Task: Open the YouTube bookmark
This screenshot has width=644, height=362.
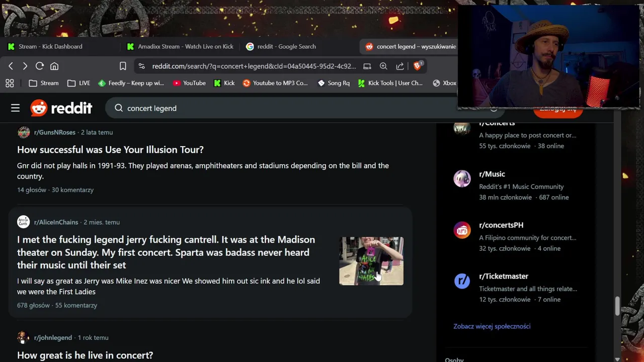Action: (189, 83)
